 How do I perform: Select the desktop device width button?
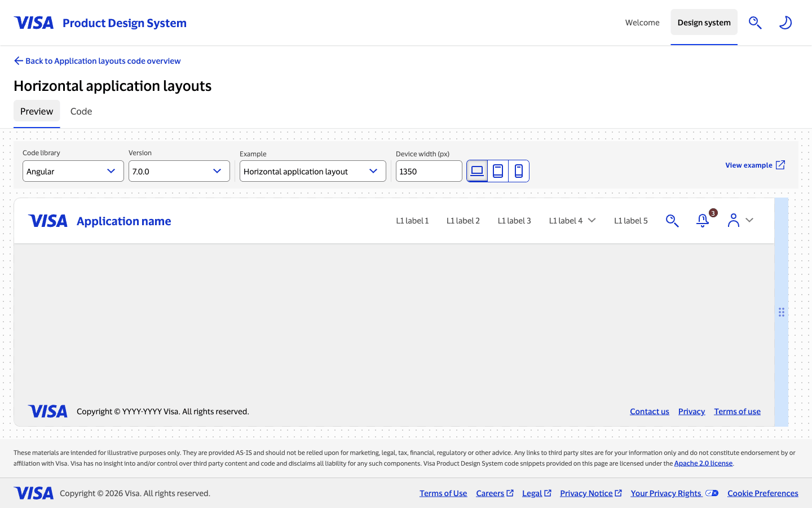[x=477, y=171]
